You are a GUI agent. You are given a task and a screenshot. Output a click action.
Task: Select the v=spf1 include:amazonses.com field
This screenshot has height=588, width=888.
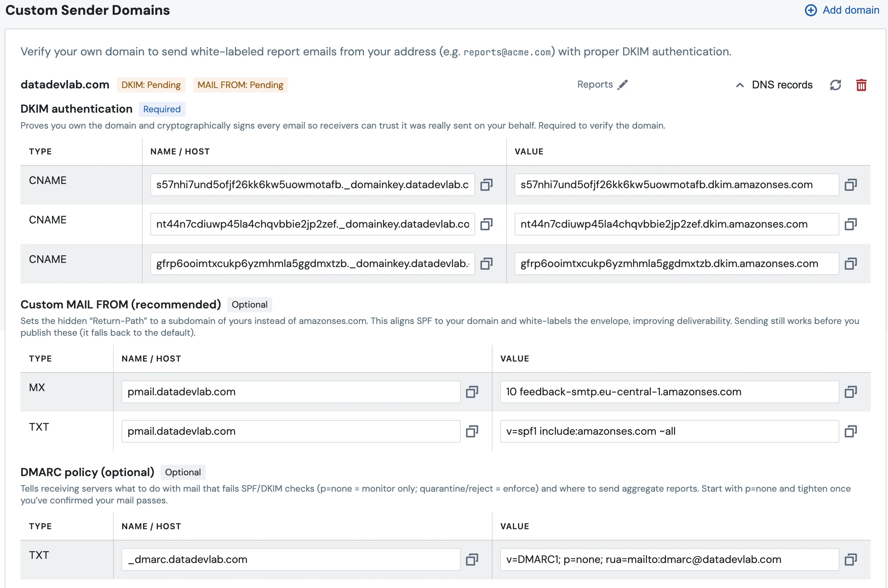(x=669, y=431)
